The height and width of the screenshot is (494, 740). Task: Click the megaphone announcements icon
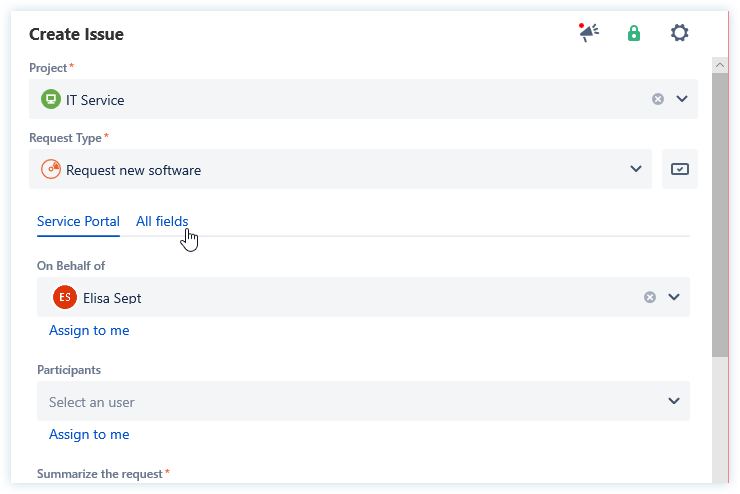click(589, 33)
